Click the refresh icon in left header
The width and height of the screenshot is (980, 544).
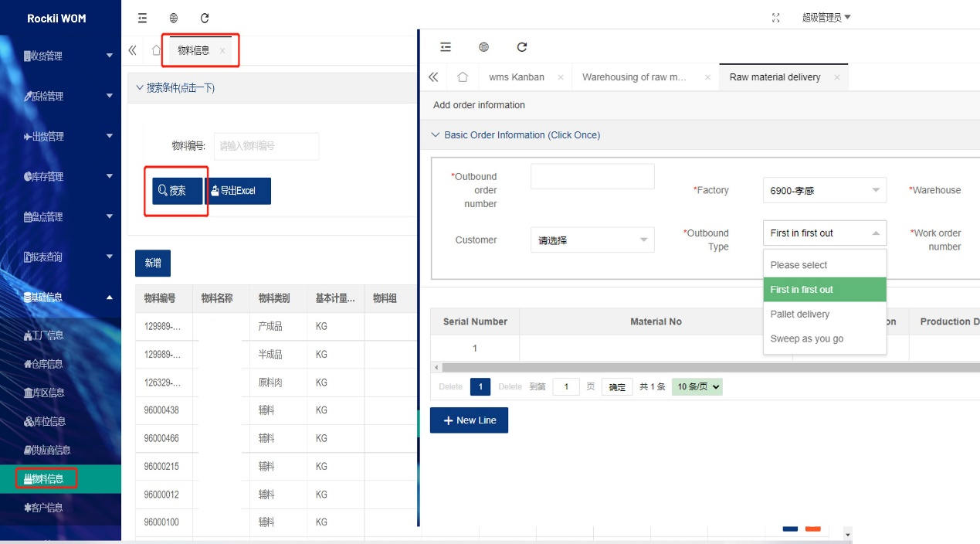pos(205,18)
